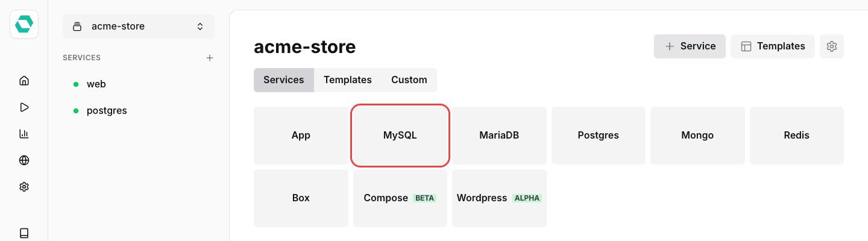
Task: Click the + Service button
Action: 690,46
